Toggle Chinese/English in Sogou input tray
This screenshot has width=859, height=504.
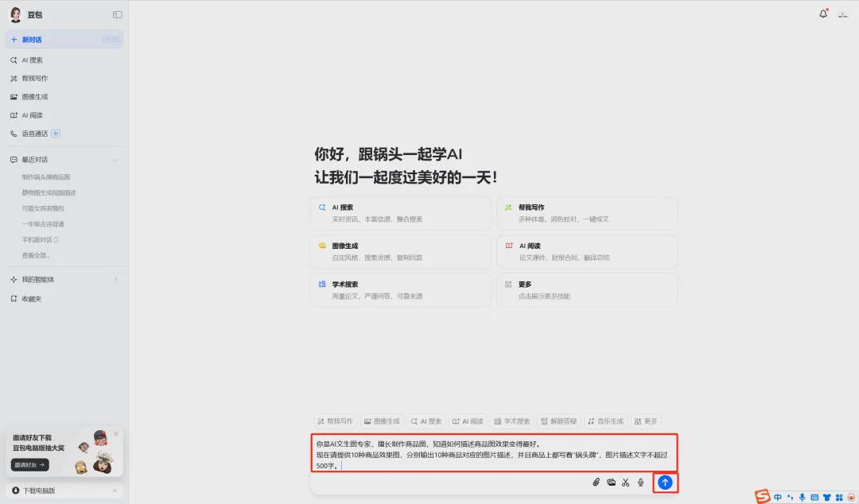click(778, 497)
